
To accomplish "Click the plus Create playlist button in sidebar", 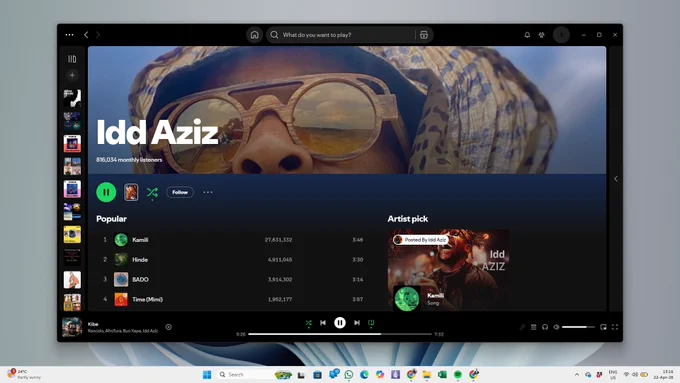I will (72, 75).
